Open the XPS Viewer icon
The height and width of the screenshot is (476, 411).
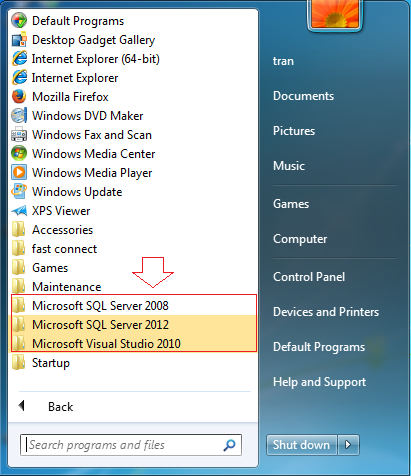[x=19, y=211]
